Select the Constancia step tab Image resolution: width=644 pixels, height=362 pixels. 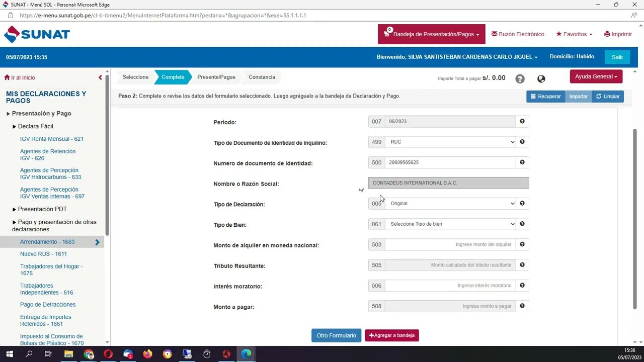[x=262, y=77]
